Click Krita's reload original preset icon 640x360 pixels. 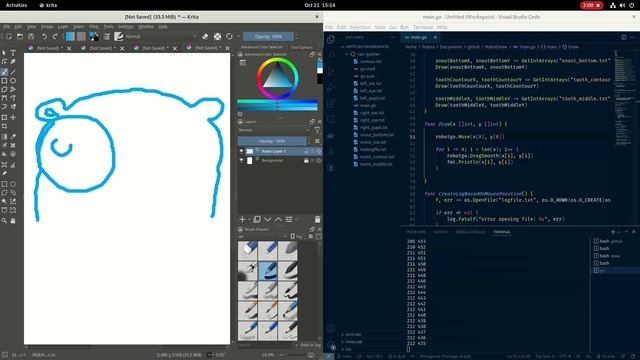pyautogui.click(x=229, y=36)
